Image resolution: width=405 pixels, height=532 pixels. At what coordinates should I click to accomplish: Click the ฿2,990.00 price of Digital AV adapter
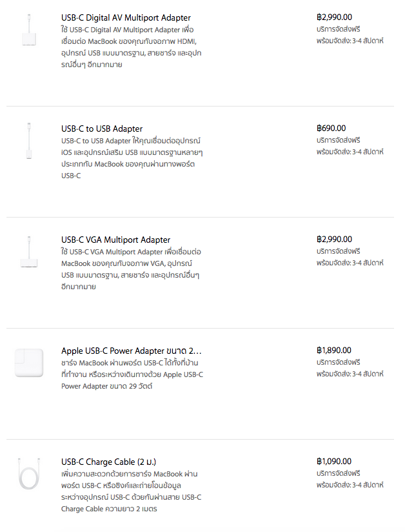click(334, 17)
